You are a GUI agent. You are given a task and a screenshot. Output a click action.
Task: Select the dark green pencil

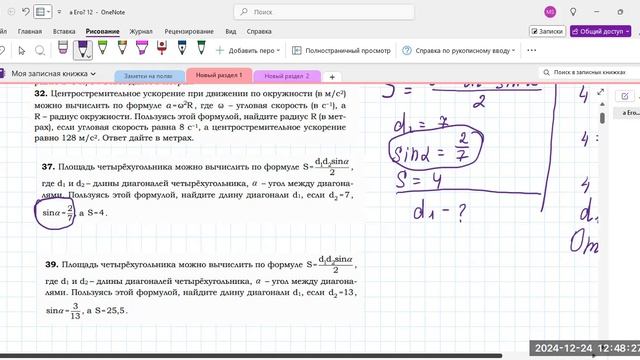pyautogui.click(x=201, y=48)
